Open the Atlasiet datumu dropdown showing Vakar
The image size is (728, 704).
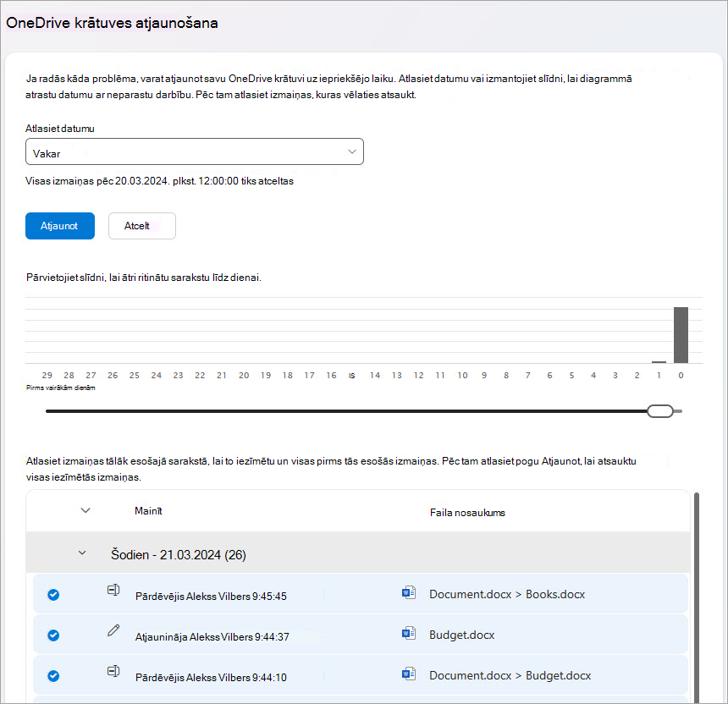click(x=194, y=151)
